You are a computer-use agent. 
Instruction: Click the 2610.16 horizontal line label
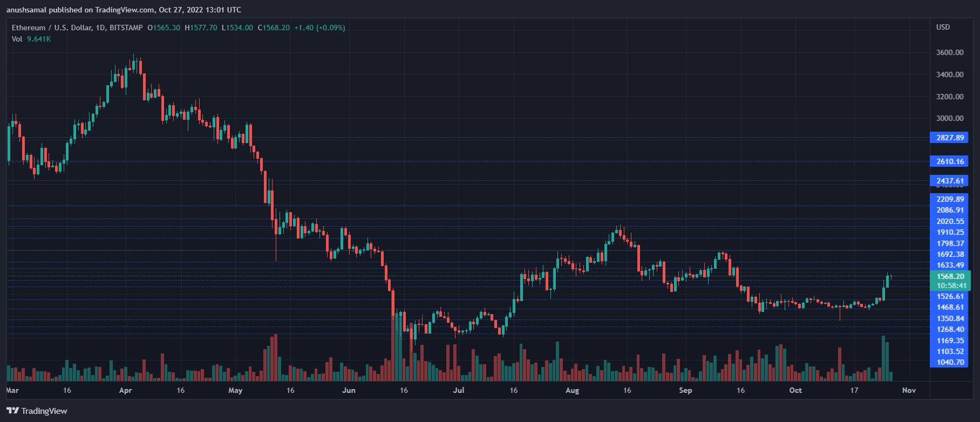pos(950,161)
